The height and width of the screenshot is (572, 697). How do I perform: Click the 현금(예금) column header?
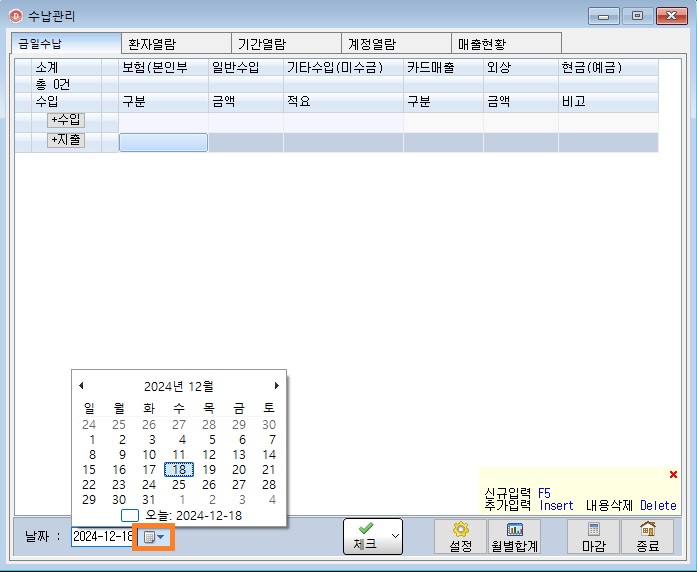coord(608,68)
